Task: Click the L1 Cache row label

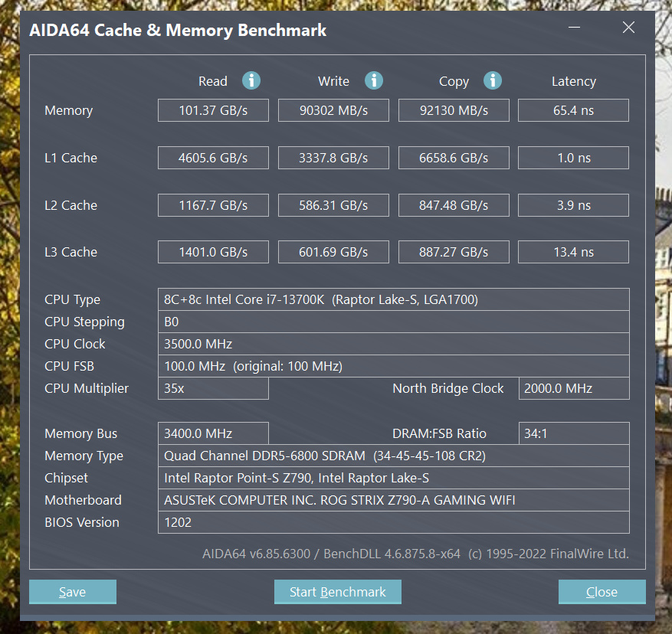Action: click(70, 158)
